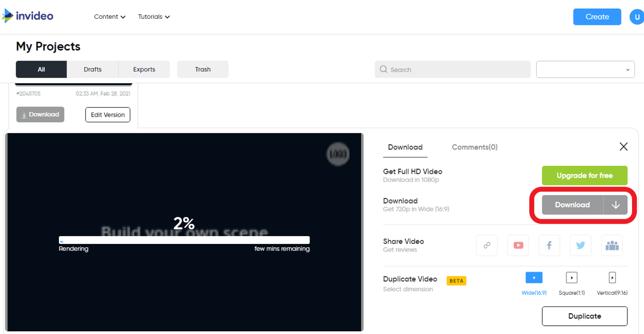Image resolution: width=644 pixels, height=334 pixels.
Task: Click the Duplicate button
Action: tap(584, 316)
